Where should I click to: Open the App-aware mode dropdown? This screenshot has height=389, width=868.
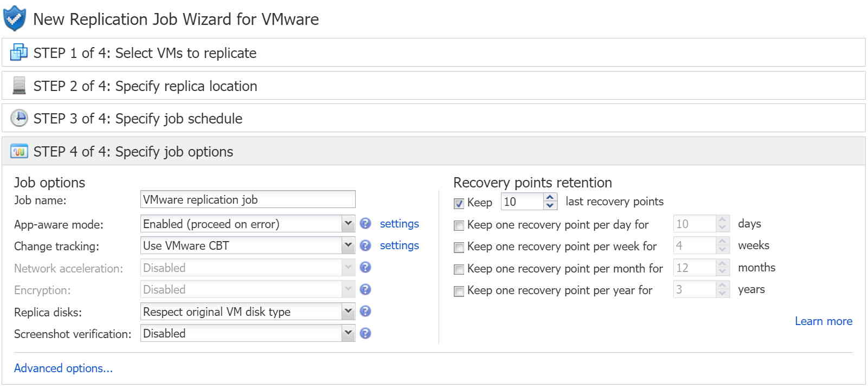point(348,223)
